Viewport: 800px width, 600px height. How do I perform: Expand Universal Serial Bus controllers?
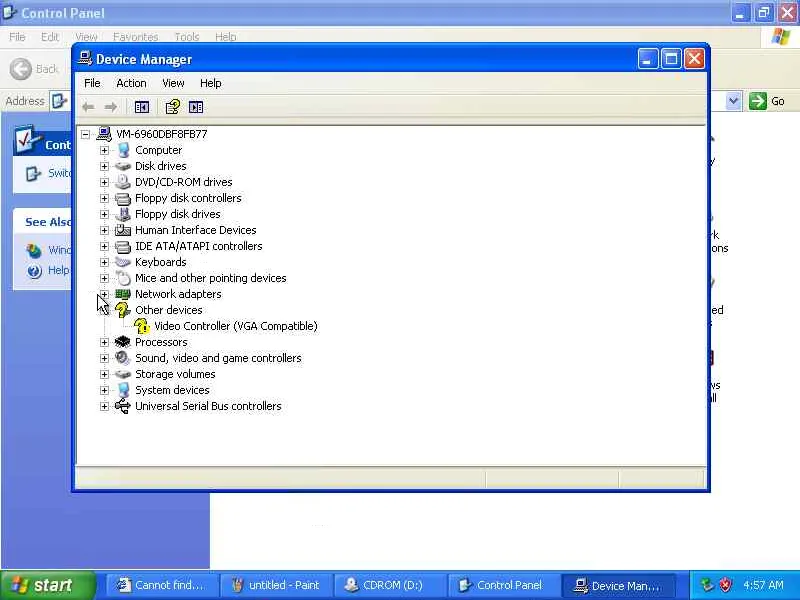[x=104, y=407]
